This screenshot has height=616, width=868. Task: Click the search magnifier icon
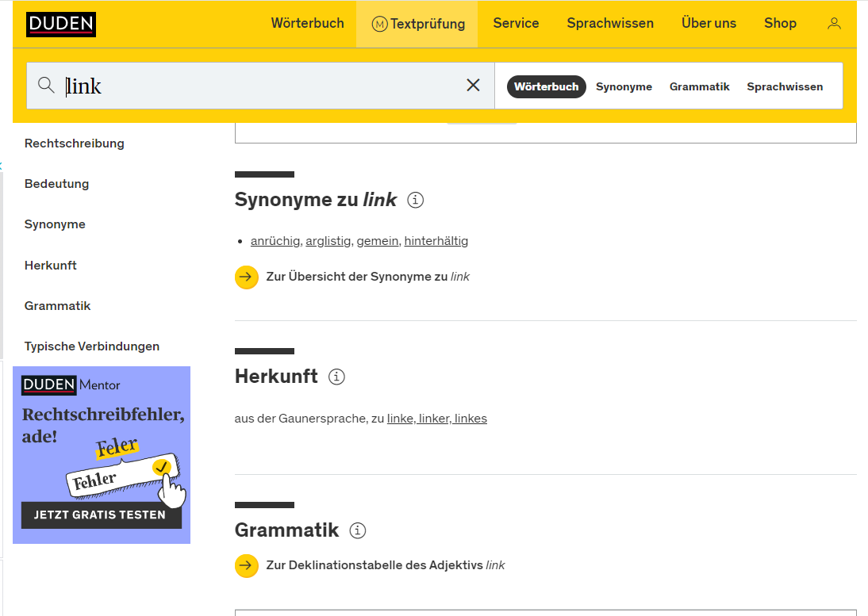click(x=46, y=85)
